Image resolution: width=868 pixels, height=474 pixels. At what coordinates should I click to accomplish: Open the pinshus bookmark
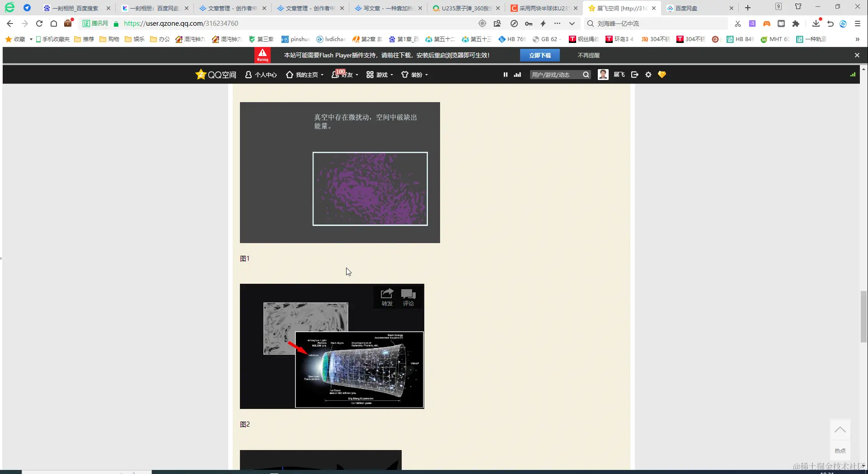coord(296,39)
